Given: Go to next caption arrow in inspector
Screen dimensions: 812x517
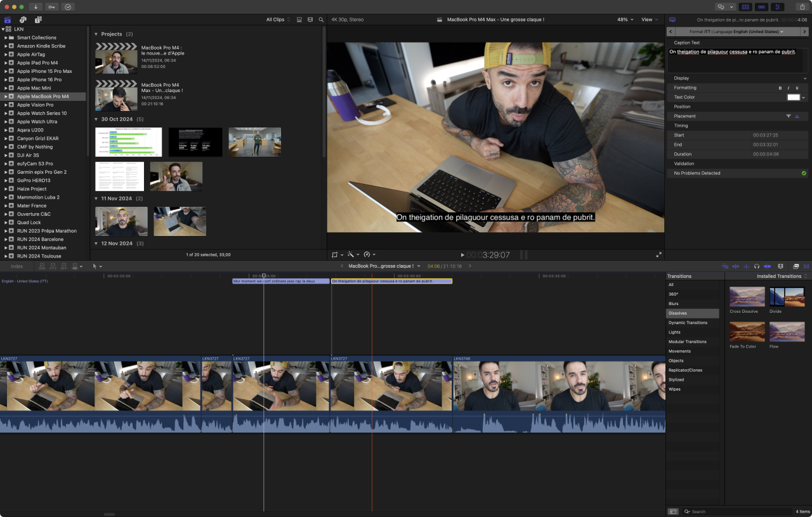Looking at the screenshot, I should coord(804,31).
